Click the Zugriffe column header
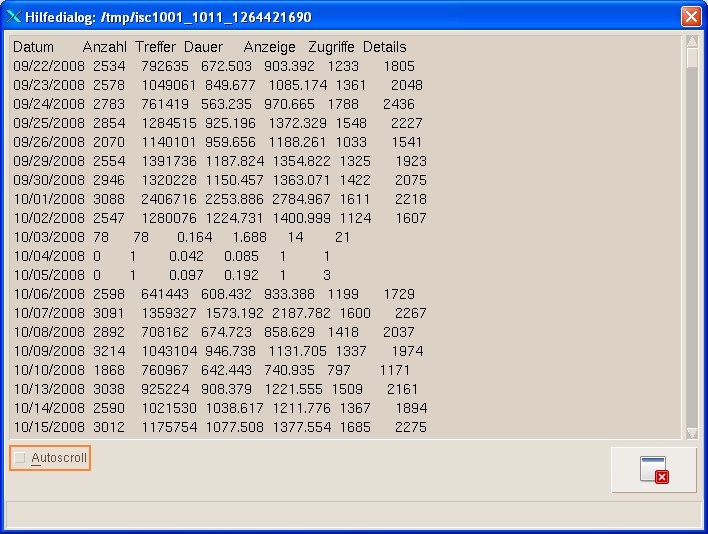This screenshot has width=708, height=534. tap(331, 47)
